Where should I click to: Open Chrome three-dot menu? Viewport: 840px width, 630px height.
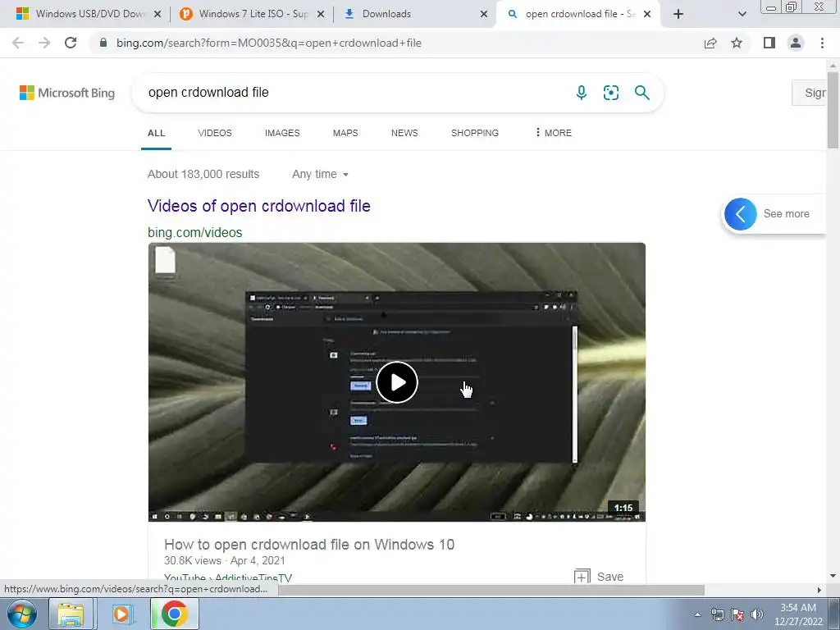pos(822,43)
